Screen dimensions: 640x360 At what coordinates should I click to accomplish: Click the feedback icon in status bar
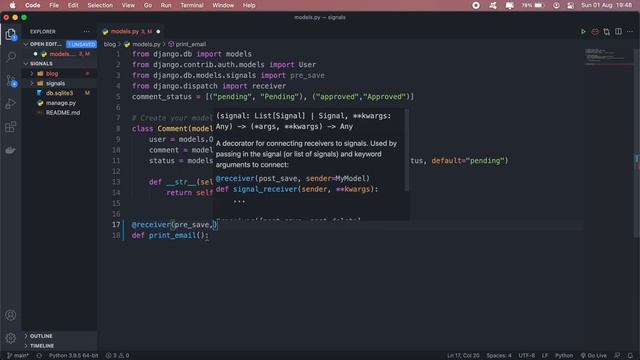tap(618, 356)
